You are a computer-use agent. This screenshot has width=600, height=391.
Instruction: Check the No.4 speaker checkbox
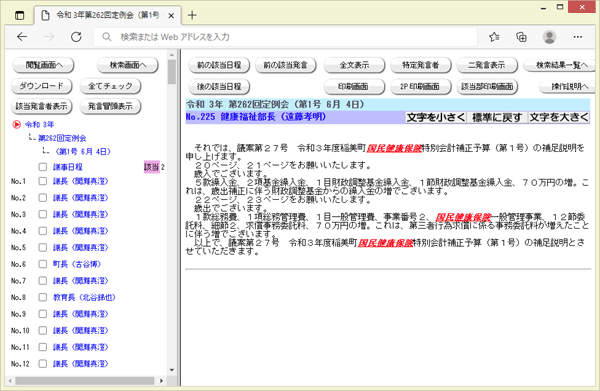point(43,231)
